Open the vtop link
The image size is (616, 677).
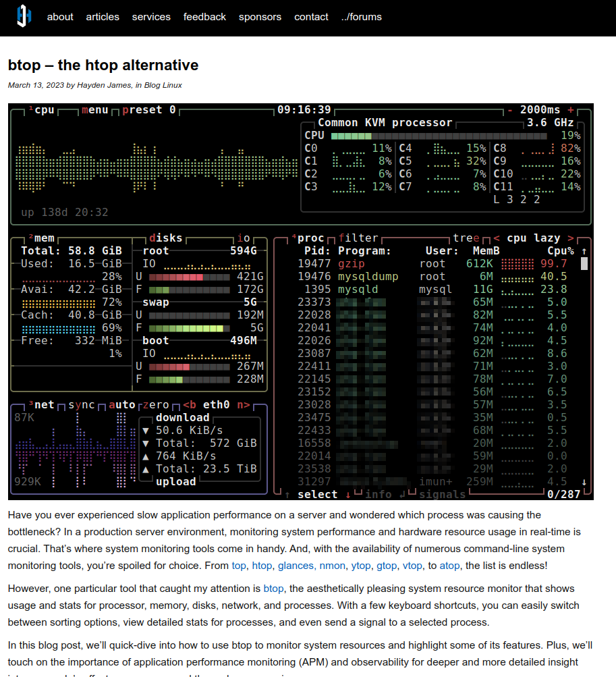(x=412, y=566)
